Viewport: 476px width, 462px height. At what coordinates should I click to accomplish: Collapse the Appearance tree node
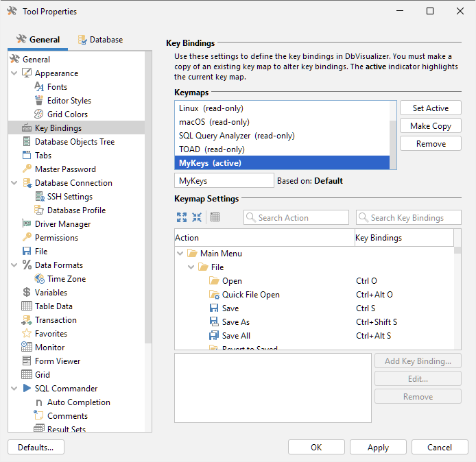pos(14,73)
